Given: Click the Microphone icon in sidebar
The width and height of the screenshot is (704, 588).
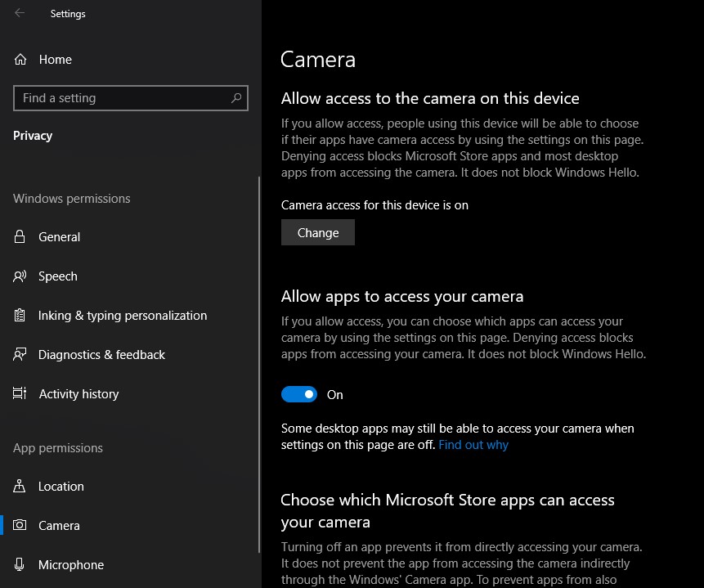Looking at the screenshot, I should [x=20, y=564].
